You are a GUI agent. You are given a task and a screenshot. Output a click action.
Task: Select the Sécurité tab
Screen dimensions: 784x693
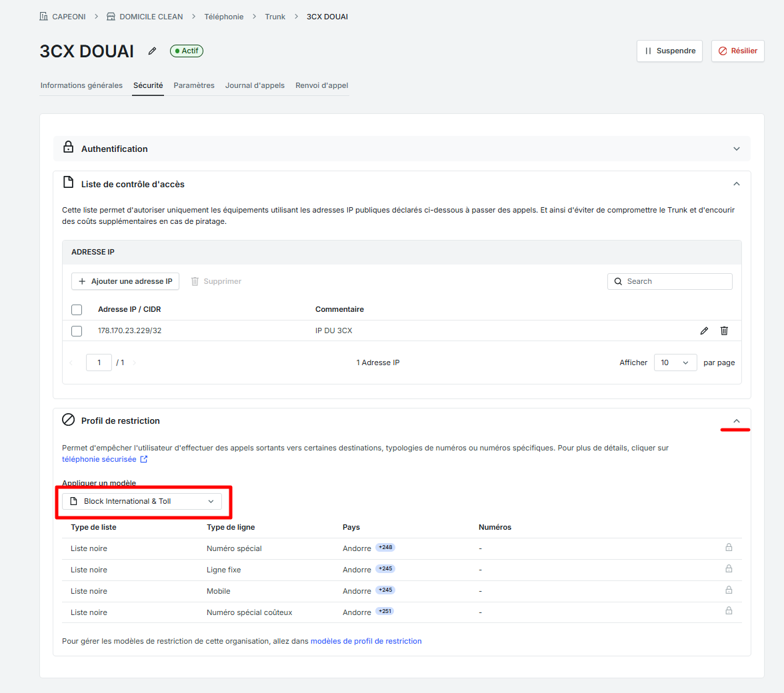tap(148, 85)
